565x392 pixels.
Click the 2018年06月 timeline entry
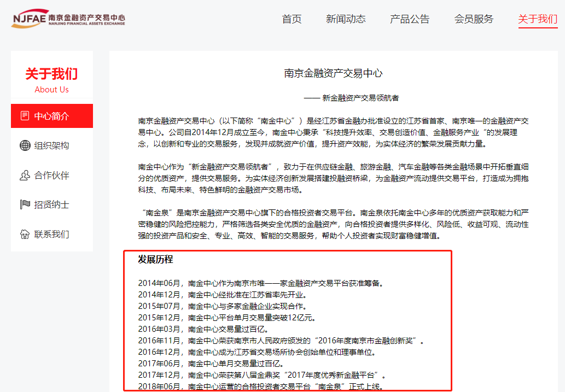pos(261,387)
